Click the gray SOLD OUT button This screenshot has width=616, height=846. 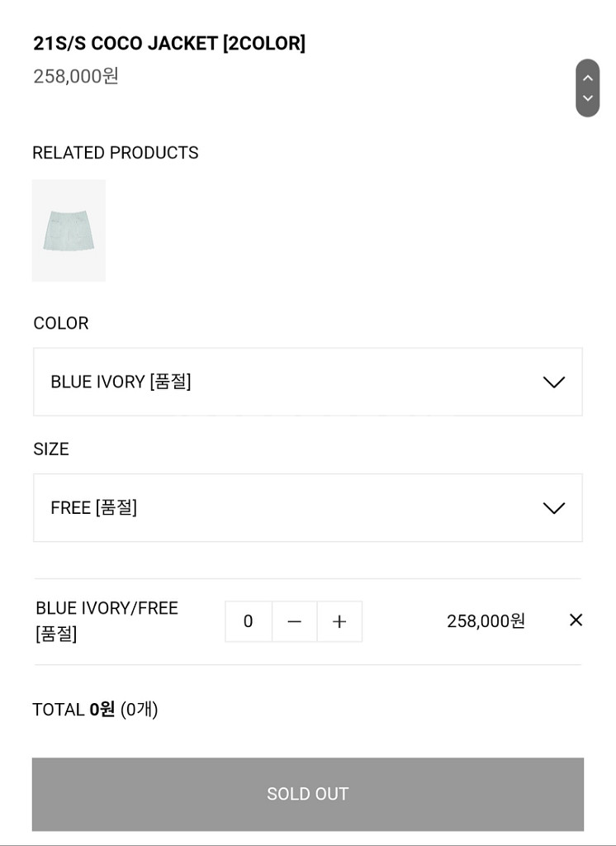coord(308,794)
